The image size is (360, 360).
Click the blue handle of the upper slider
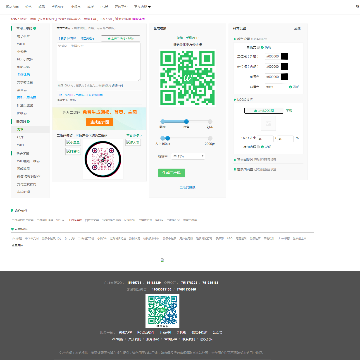click(186, 121)
